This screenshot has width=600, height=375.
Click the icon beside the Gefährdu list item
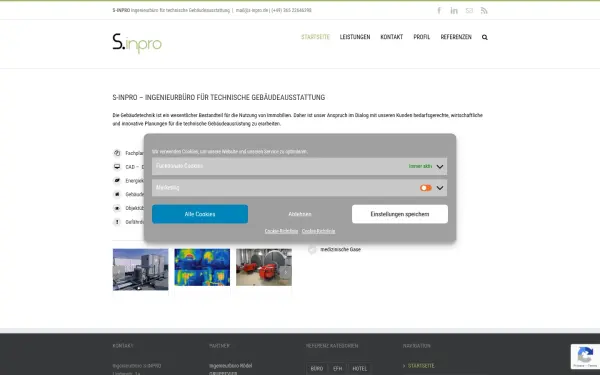(x=117, y=222)
